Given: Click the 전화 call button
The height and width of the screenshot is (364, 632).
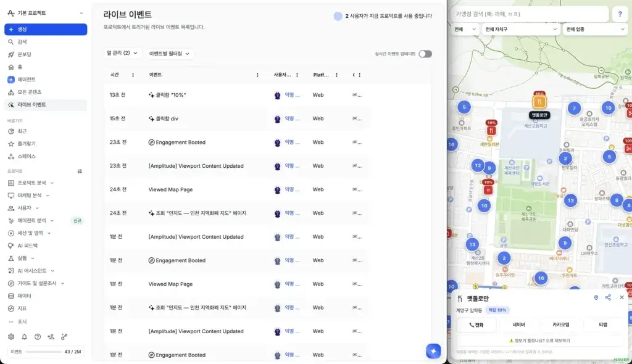Looking at the screenshot, I should click(476, 325).
